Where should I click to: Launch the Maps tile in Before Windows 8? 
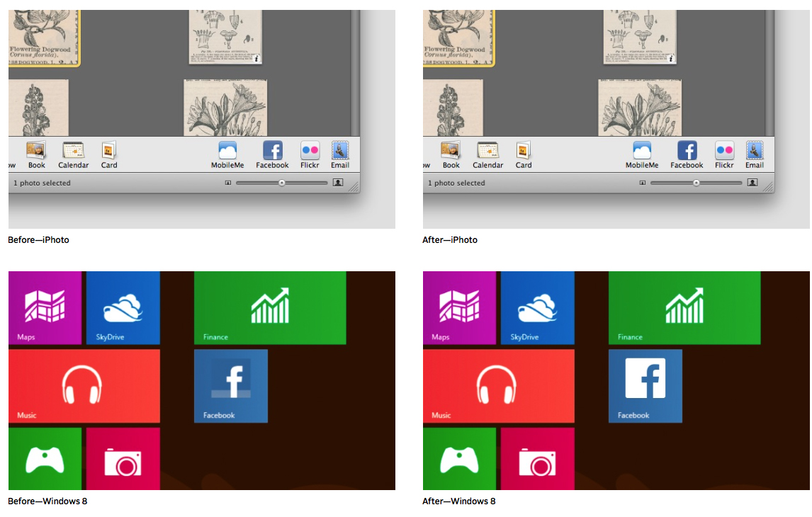(x=45, y=307)
